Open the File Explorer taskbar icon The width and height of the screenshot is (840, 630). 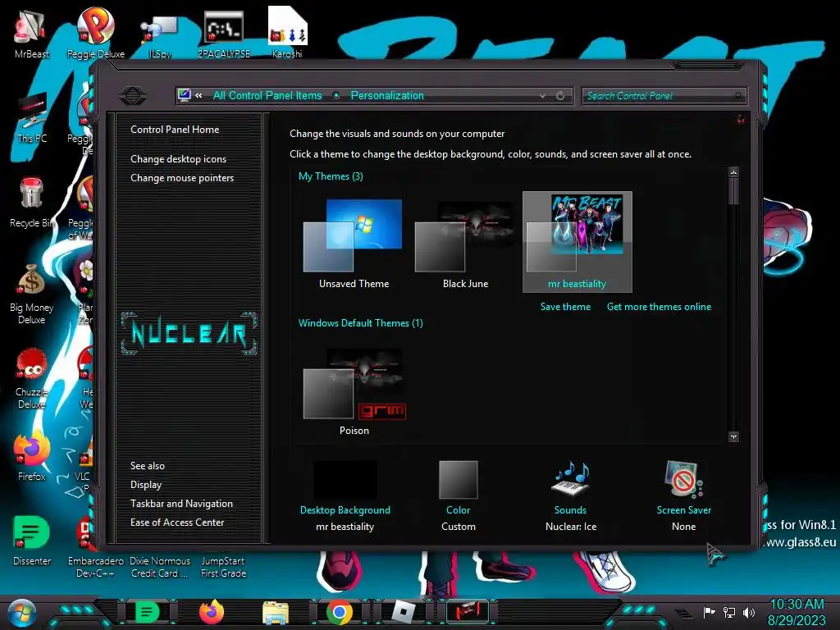276,612
